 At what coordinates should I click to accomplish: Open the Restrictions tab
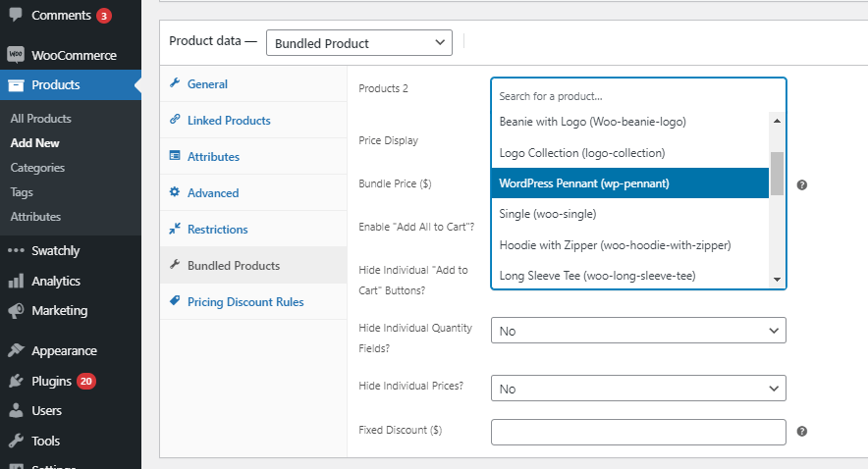coord(253,229)
